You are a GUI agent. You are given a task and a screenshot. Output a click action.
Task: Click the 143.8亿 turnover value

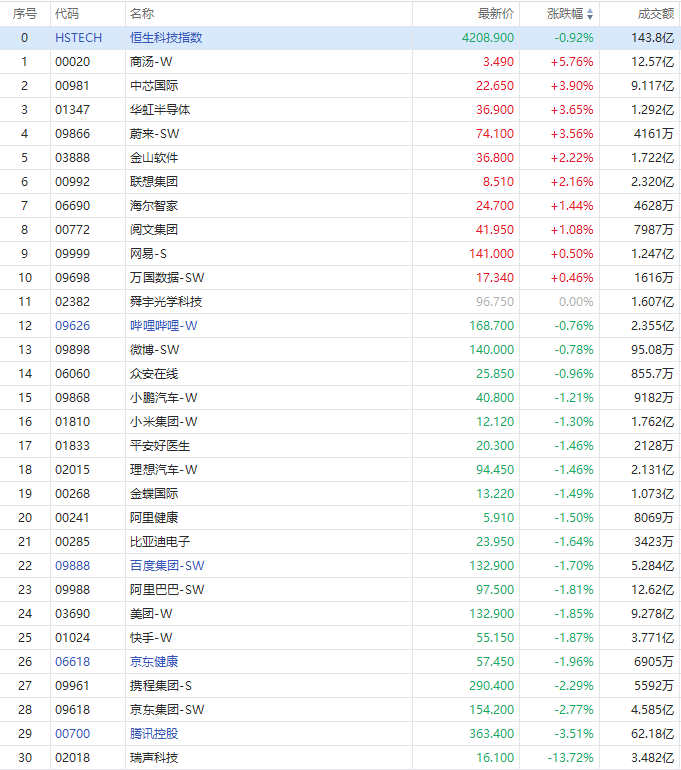[x=653, y=38]
